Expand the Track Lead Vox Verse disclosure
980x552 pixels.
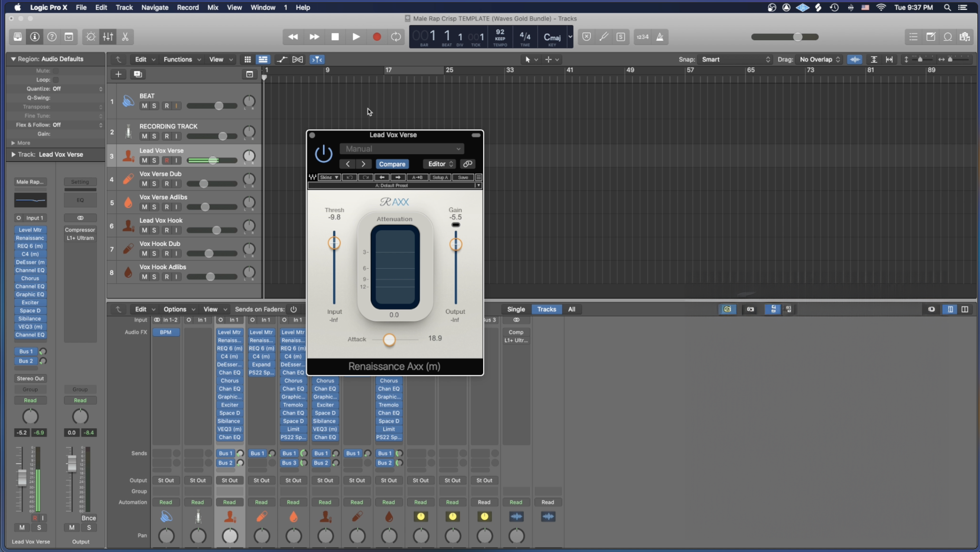pos(13,154)
